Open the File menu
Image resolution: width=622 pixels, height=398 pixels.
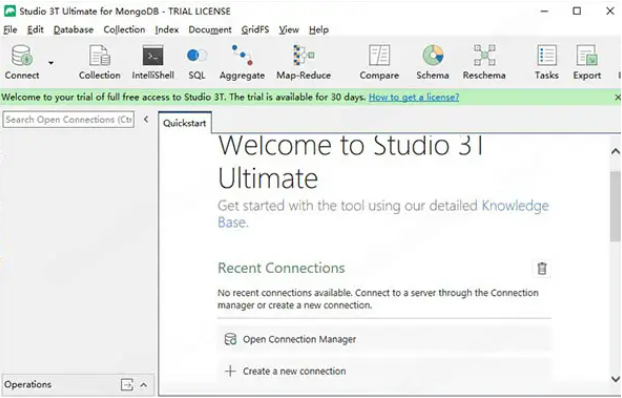(10, 30)
